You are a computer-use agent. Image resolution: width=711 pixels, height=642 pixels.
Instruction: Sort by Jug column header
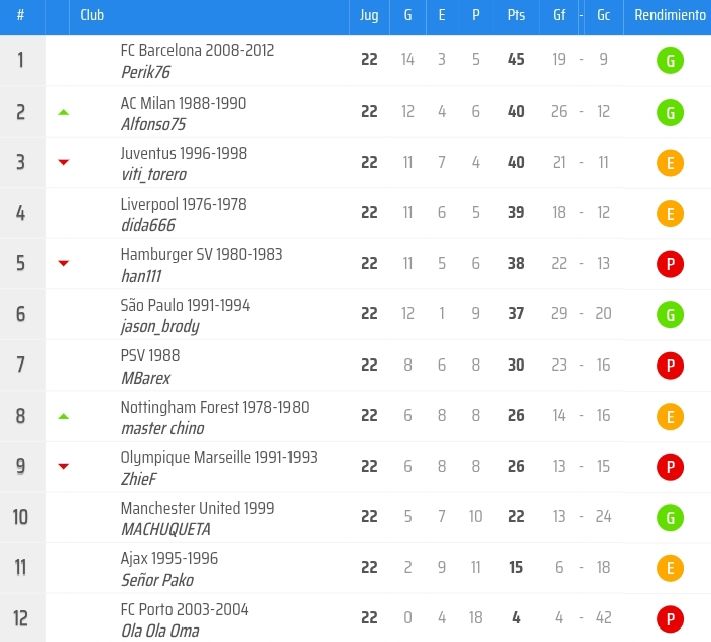click(369, 16)
